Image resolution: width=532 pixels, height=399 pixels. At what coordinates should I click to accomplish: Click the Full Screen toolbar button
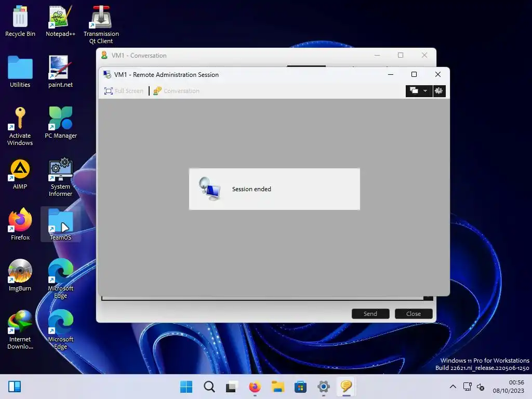point(124,91)
